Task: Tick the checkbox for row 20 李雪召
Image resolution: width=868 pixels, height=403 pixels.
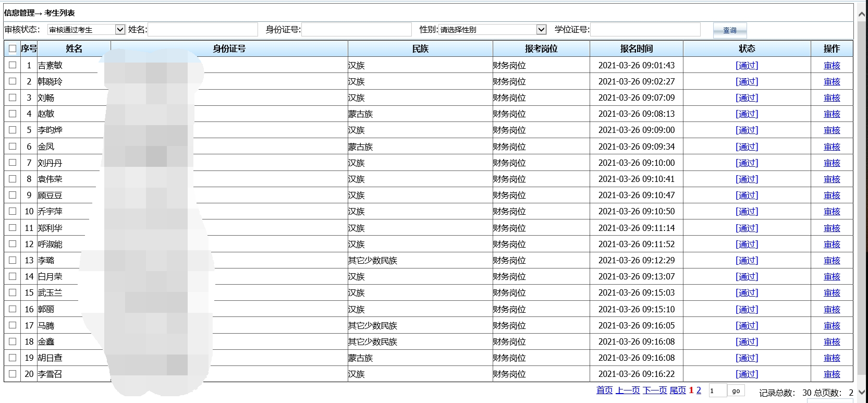Action: (13, 374)
